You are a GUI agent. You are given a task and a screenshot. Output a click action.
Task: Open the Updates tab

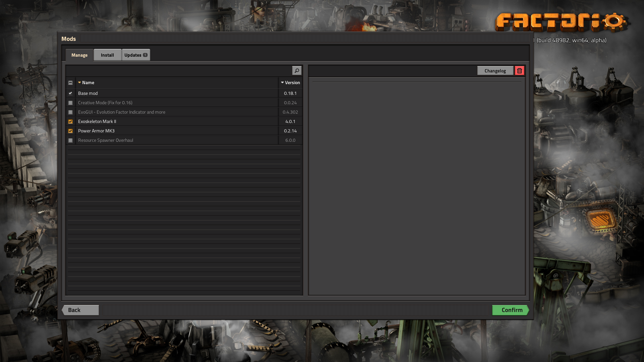point(136,55)
